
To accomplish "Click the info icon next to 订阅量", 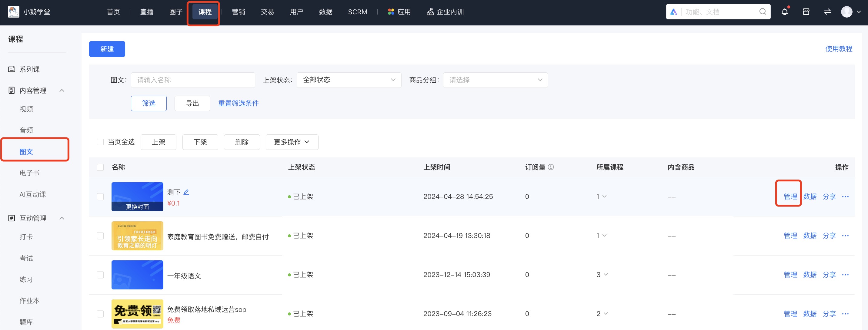I will [x=551, y=167].
